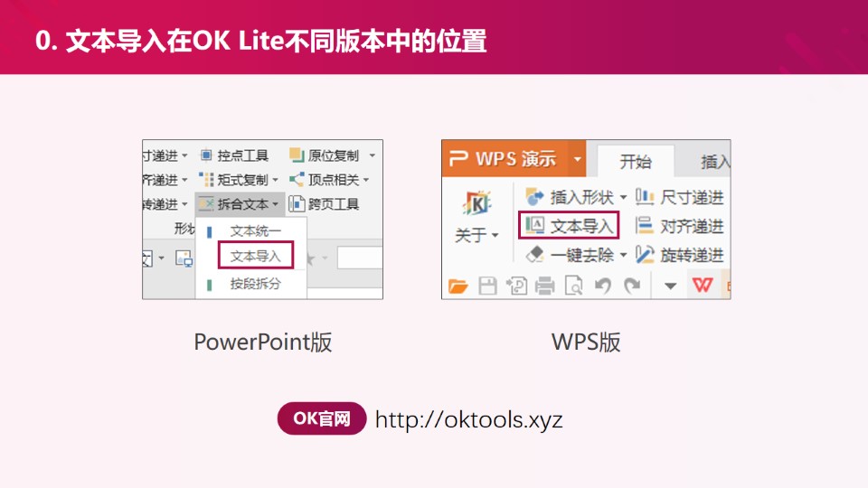Click the undo arrow in WPS toolbar

(602, 286)
